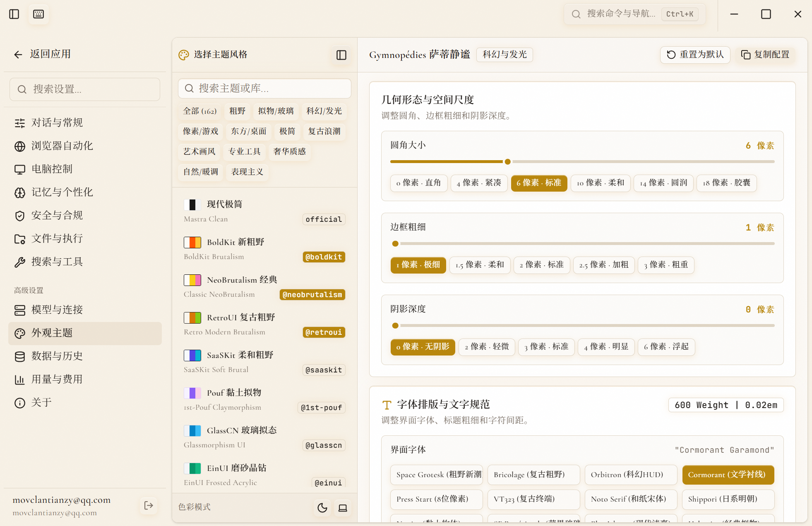Click the 圆角大小 slider handle
Screen dimensions: 812x526
pyautogui.click(x=507, y=161)
